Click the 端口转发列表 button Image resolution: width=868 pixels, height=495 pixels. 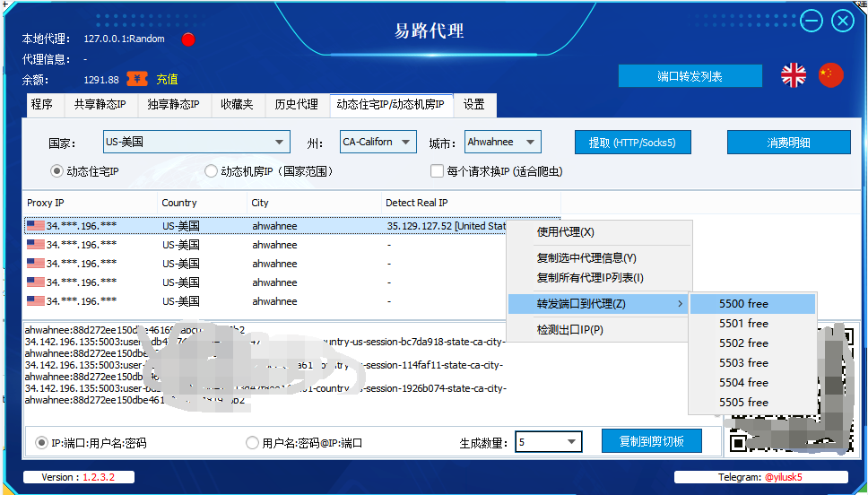(x=690, y=76)
